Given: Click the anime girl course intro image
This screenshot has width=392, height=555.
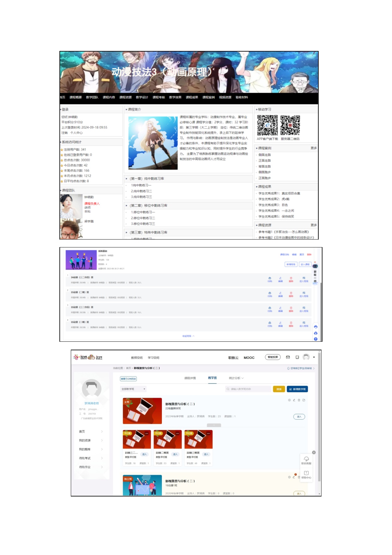Looking at the screenshot, I should point(153,143).
